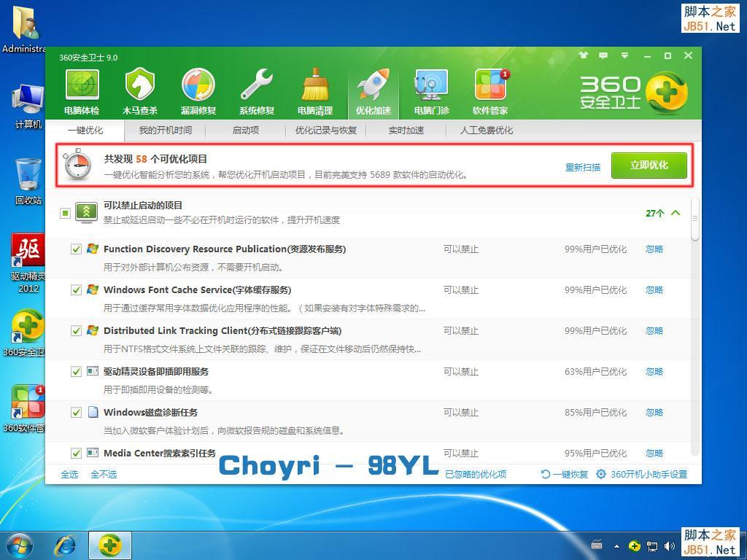Uncheck Windows Font Cache Service item
Viewport: 747px width, 560px height.
pyautogui.click(x=76, y=289)
